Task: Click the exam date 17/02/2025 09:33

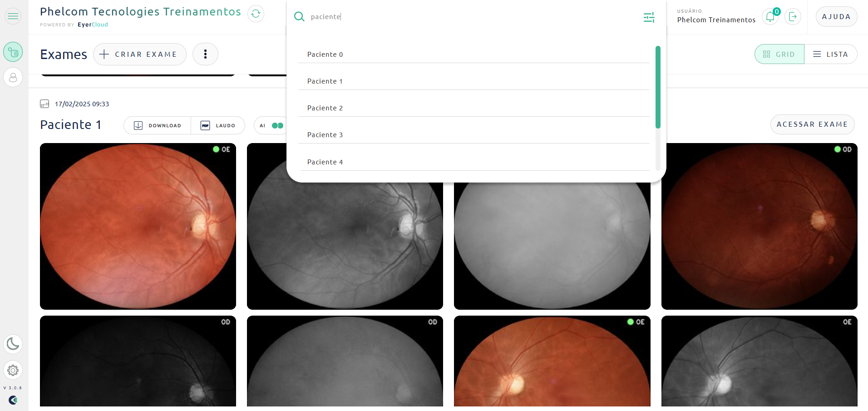Action: point(82,104)
